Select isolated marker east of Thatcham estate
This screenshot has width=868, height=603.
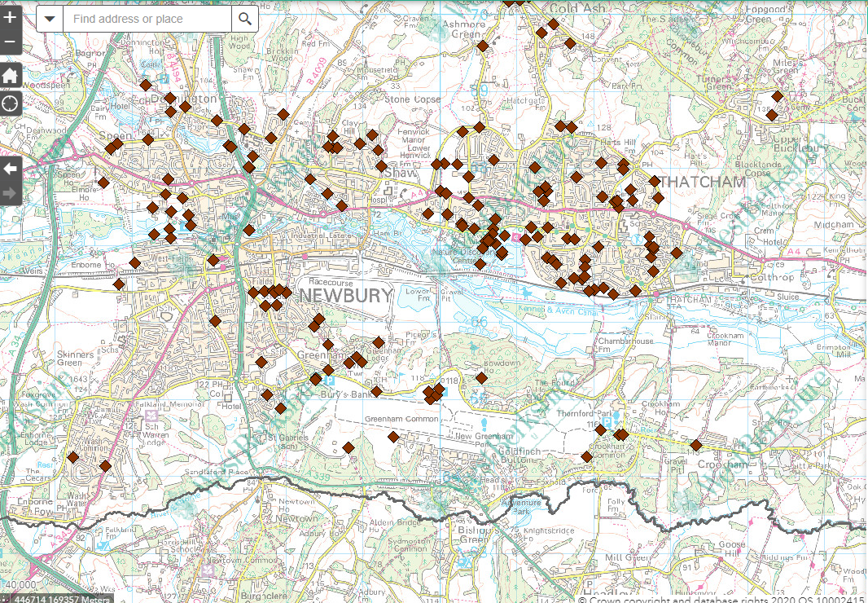(x=677, y=253)
